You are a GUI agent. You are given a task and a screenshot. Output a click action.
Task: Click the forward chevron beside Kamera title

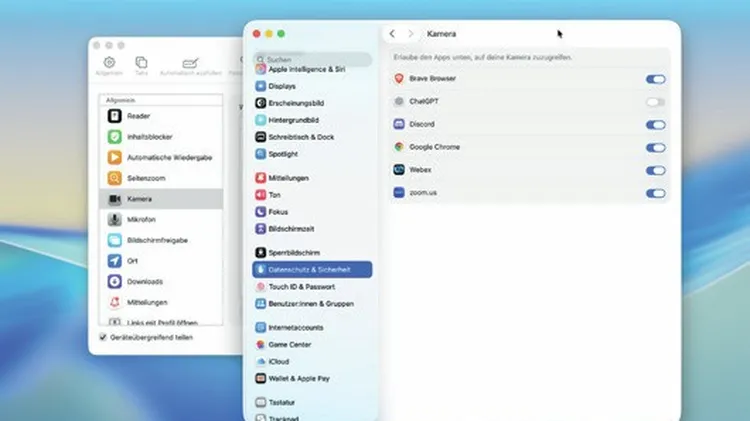pos(410,34)
